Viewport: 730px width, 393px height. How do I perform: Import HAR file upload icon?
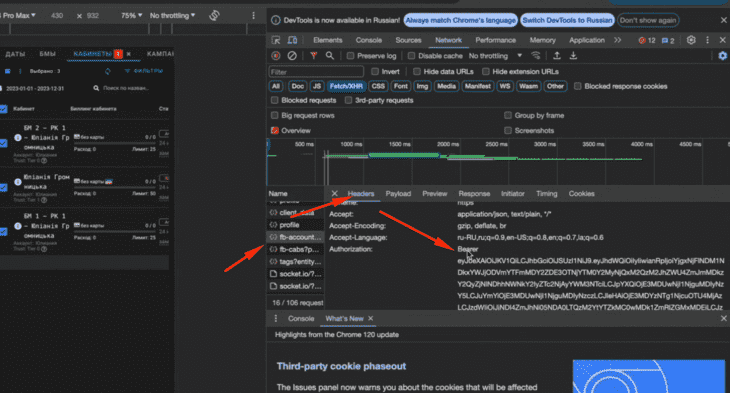557,56
